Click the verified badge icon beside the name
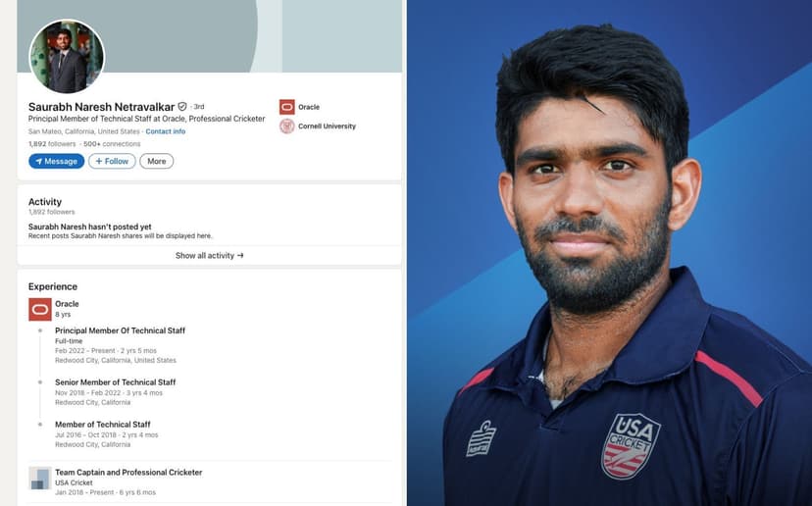812x506 pixels. coord(182,107)
